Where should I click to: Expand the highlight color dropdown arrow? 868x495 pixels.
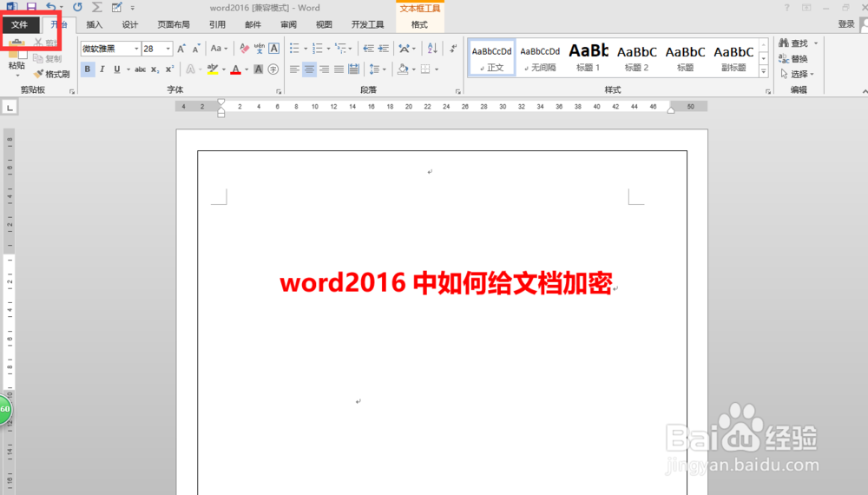[x=224, y=69]
